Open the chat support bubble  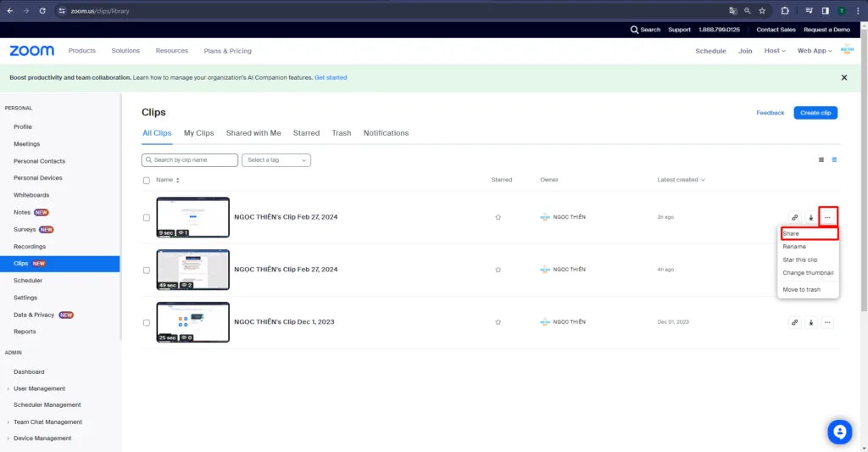839,432
